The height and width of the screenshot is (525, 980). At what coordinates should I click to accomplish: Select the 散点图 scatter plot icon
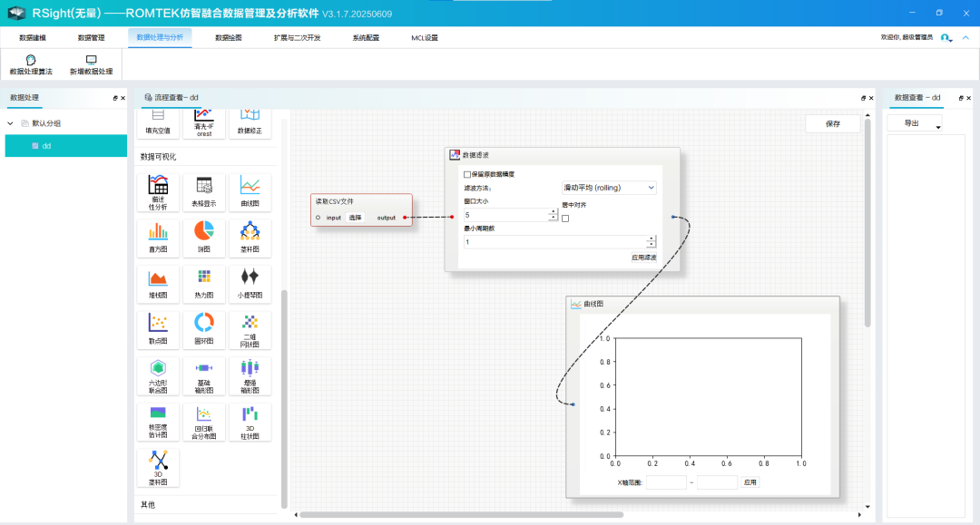click(x=158, y=324)
